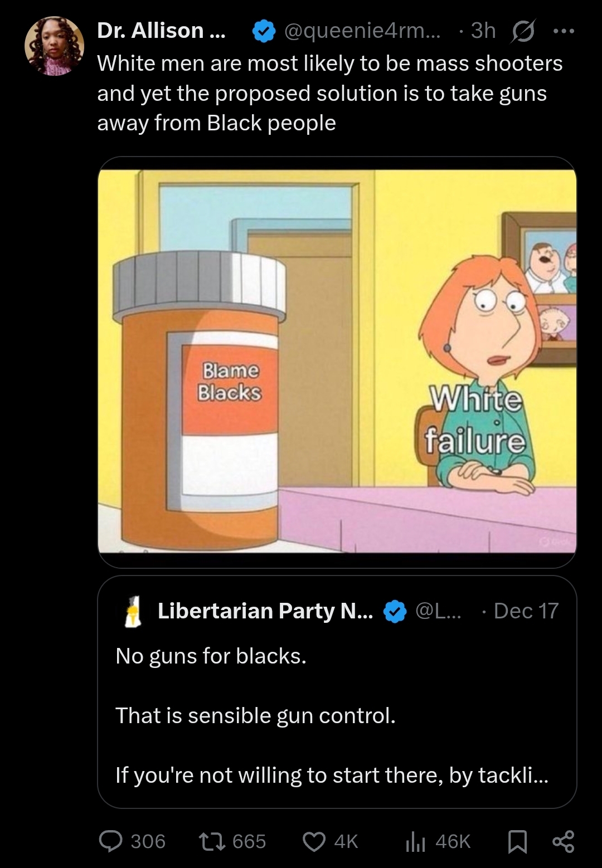Open the three-dot more options menu
Viewport: 602px width, 868px height.
(564, 31)
